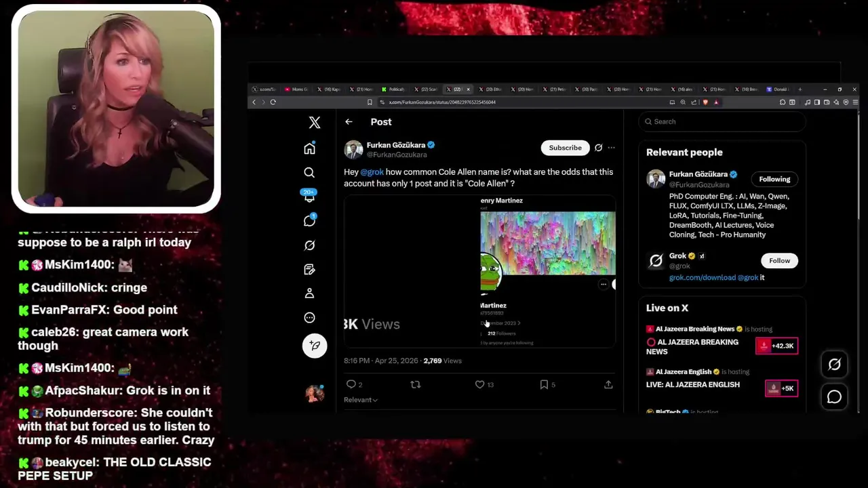Click the Brave Shields lion icon
The width and height of the screenshot is (868, 488).
click(x=705, y=102)
